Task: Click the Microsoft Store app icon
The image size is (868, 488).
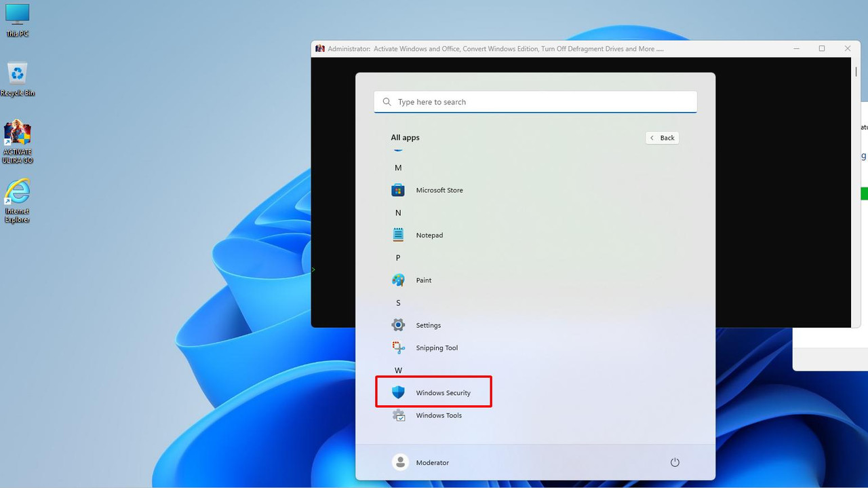Action: [398, 190]
